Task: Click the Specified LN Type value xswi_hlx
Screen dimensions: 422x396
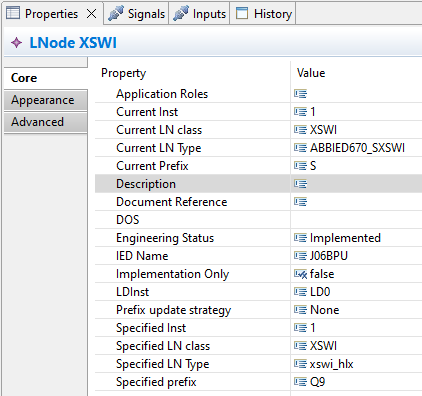Action: tap(331, 364)
